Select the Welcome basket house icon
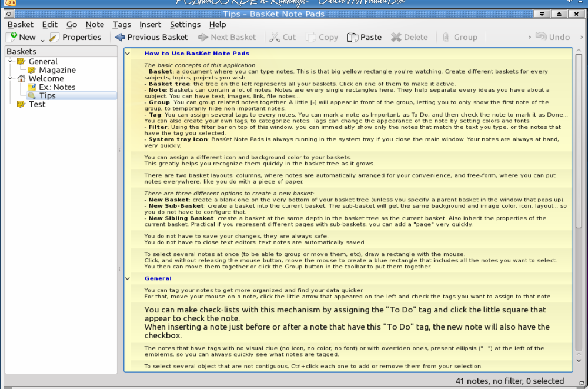Viewport: 588px width, 389px height. tap(21, 78)
